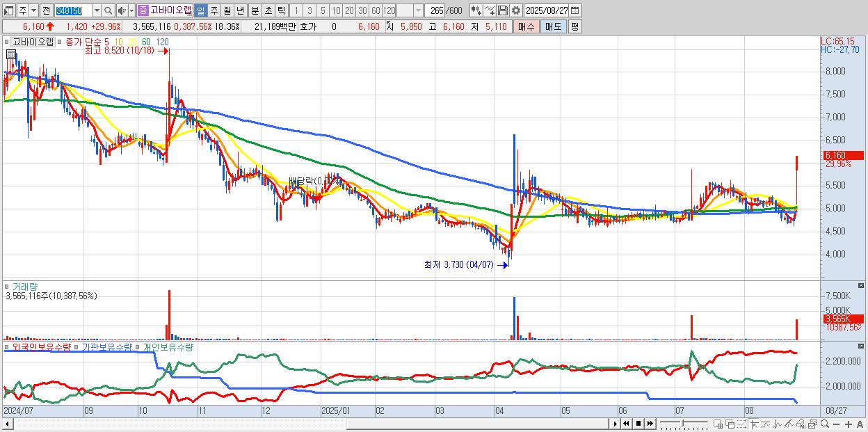Viewport: 868px width, 432px height.
Task: Open the 주 market type dropdown
Action: click(33, 10)
